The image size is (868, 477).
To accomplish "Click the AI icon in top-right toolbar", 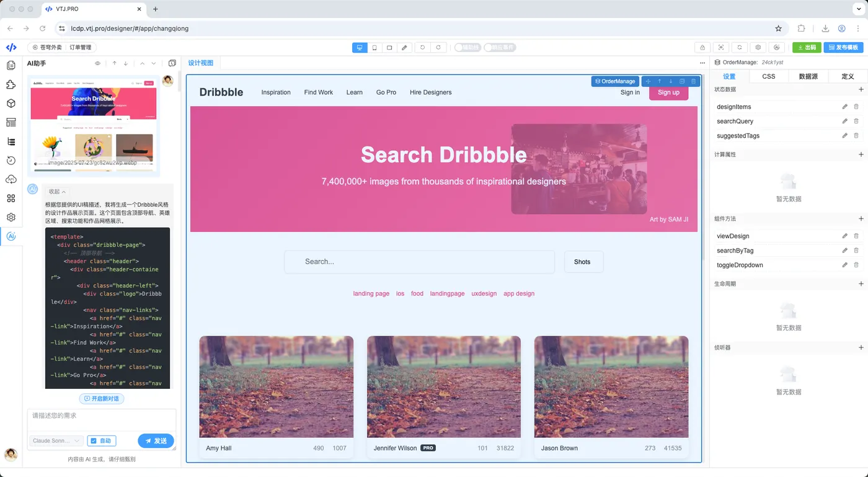I will (x=777, y=48).
